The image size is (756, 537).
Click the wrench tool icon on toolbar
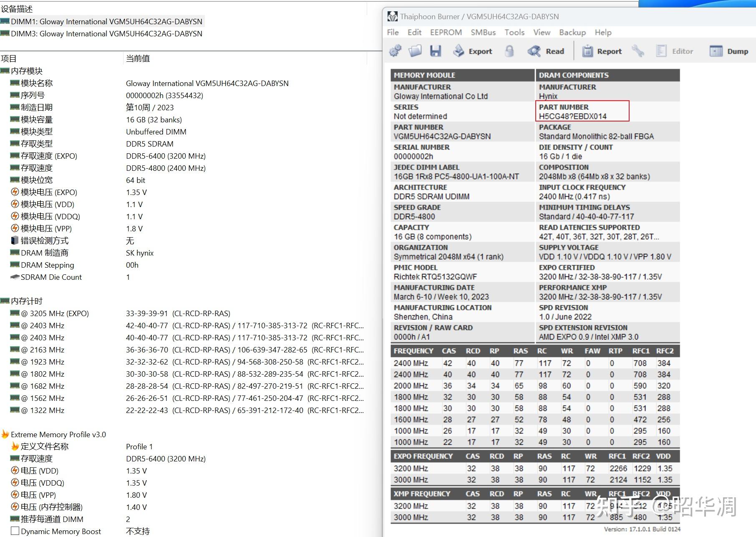point(638,51)
